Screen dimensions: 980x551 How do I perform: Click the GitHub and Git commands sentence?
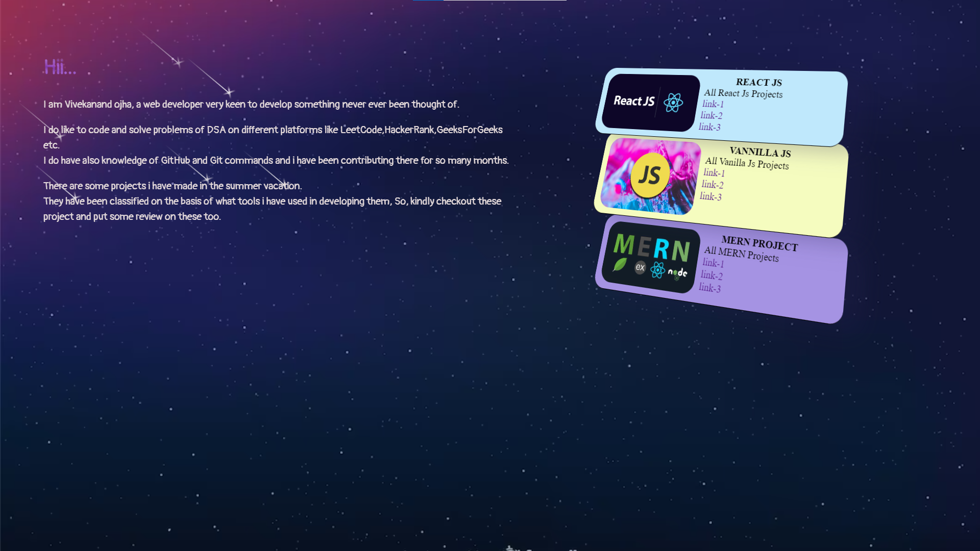pyautogui.click(x=276, y=160)
